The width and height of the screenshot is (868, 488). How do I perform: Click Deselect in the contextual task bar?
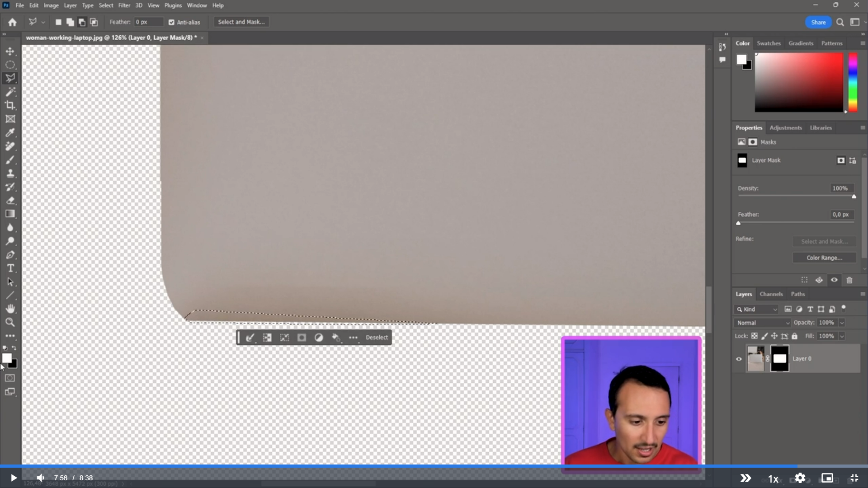377,338
